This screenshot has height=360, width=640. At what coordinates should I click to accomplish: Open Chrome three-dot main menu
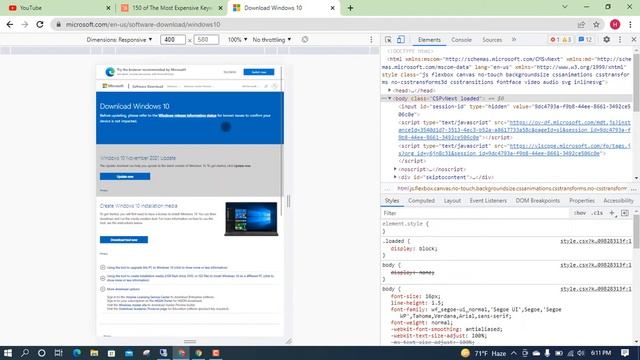(x=631, y=24)
